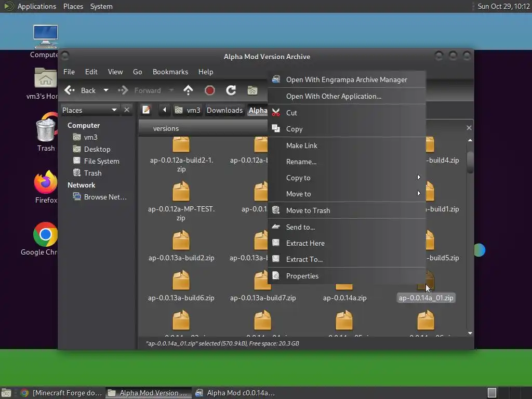Image resolution: width=532 pixels, height=399 pixels.
Task: Click the versions tab header
Action: (166, 128)
